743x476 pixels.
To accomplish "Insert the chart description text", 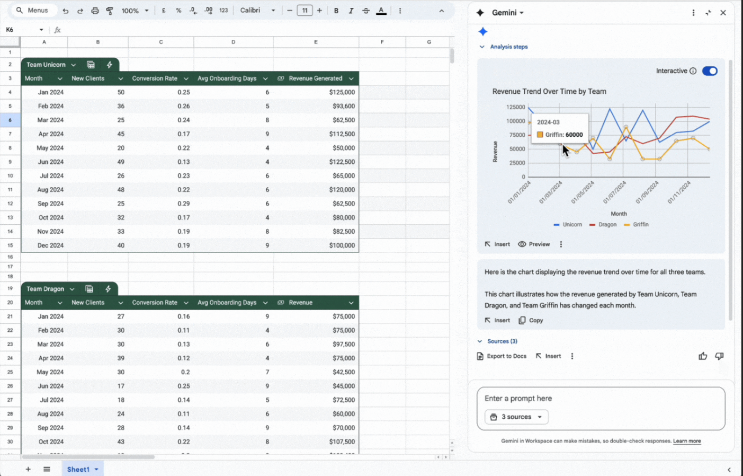I will click(x=497, y=321).
